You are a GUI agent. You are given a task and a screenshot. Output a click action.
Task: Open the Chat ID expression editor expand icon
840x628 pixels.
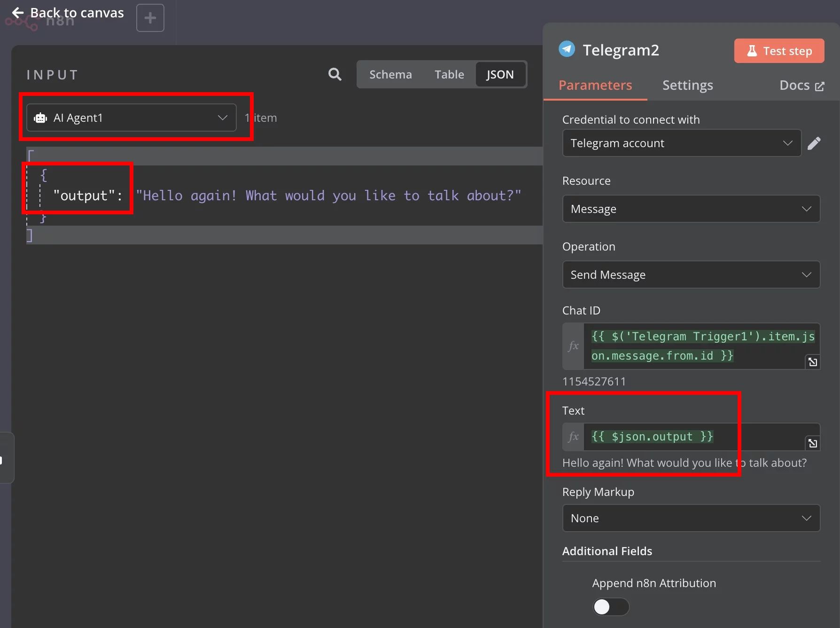pyautogui.click(x=812, y=362)
